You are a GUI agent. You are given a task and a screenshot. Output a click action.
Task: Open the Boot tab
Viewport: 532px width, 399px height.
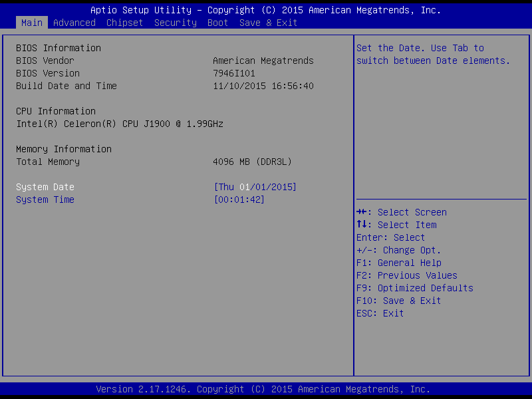[x=217, y=23]
